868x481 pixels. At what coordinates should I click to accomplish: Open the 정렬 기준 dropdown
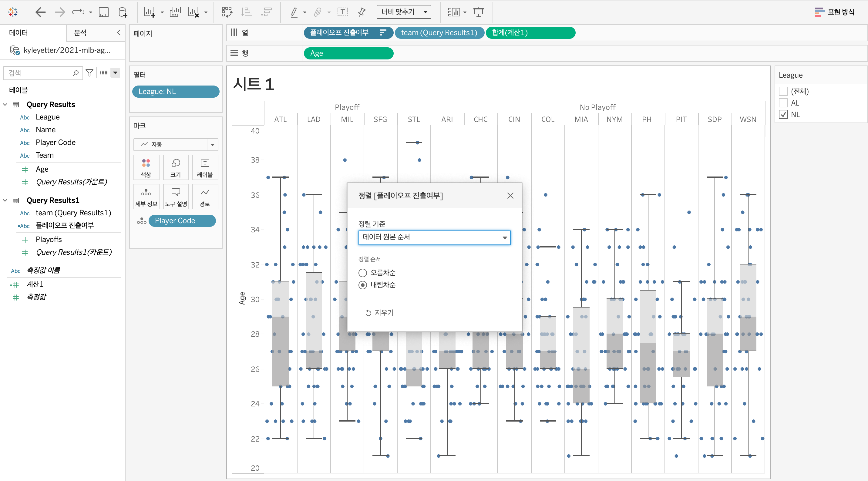click(x=434, y=237)
